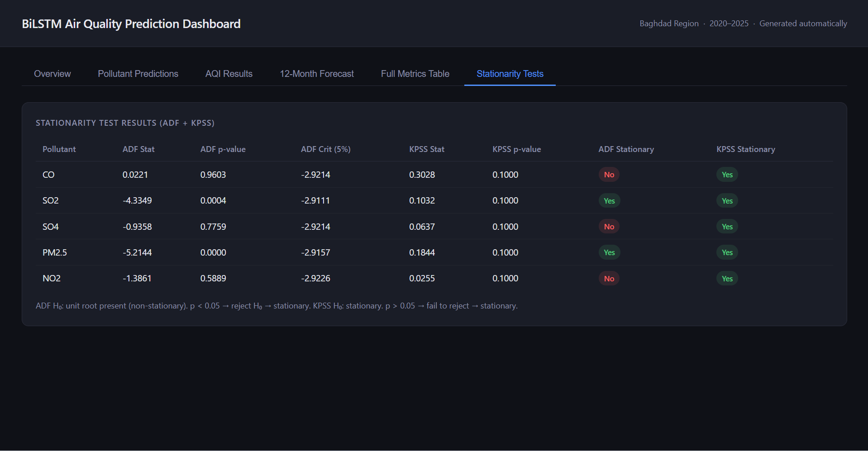Open the AQI Results tab

[229, 74]
